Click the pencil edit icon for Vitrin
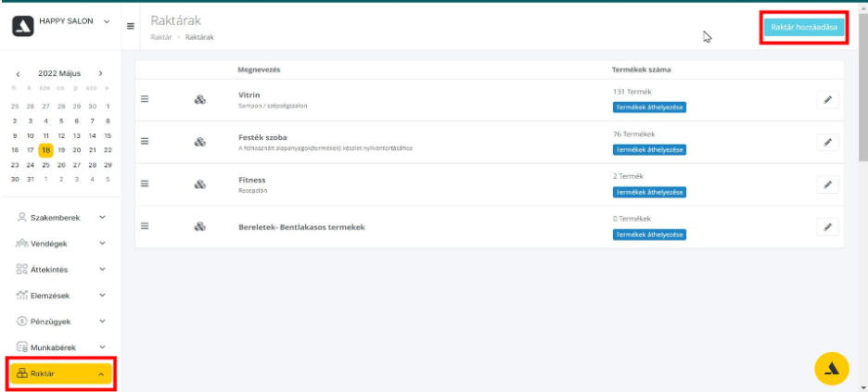Screen dimensions: 868x392 (827, 100)
